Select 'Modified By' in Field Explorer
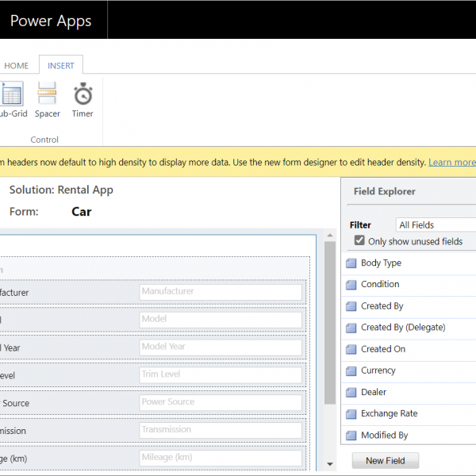The height and width of the screenshot is (476, 476). [x=384, y=436]
